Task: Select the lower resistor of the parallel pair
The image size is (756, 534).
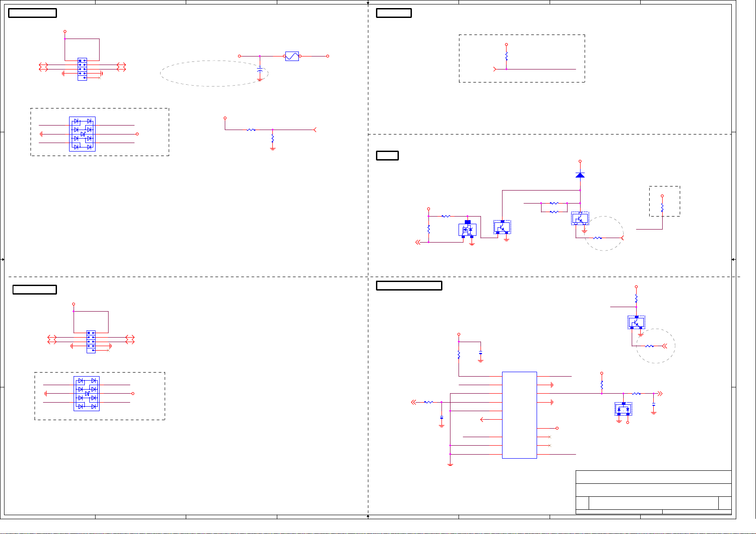Action: (x=554, y=212)
